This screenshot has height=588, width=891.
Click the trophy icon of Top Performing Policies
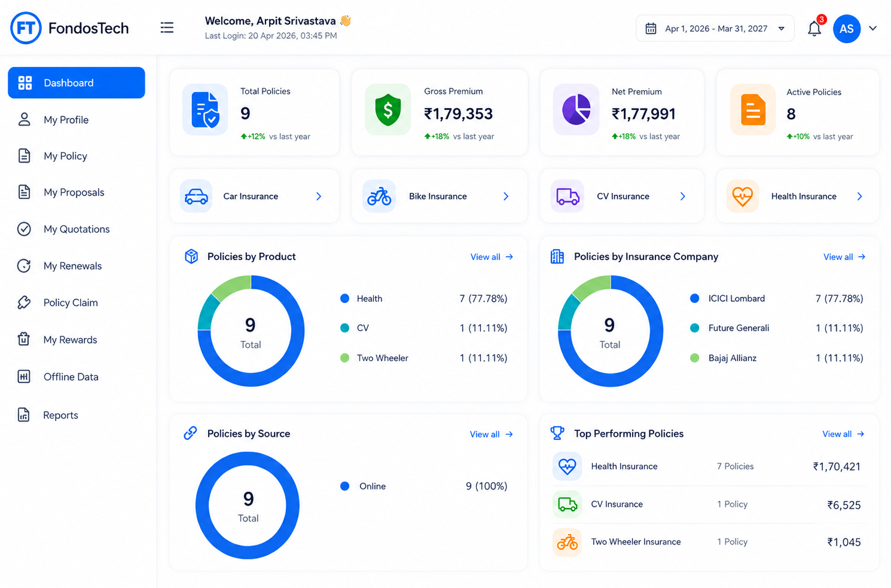tap(557, 433)
